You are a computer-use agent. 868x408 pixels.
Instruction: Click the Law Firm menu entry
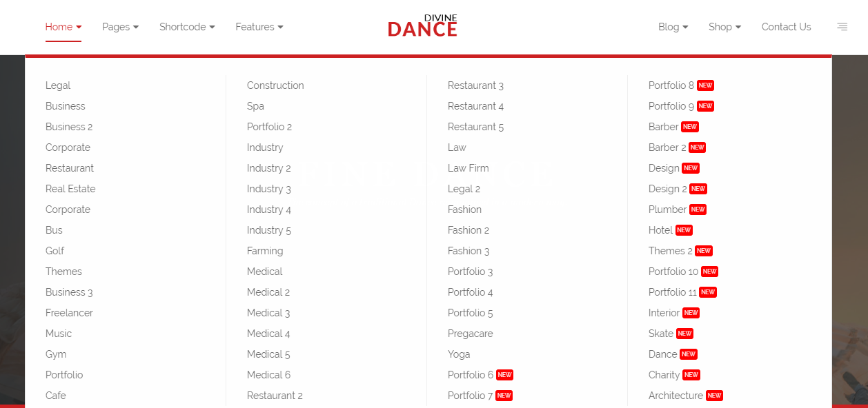pyautogui.click(x=468, y=168)
